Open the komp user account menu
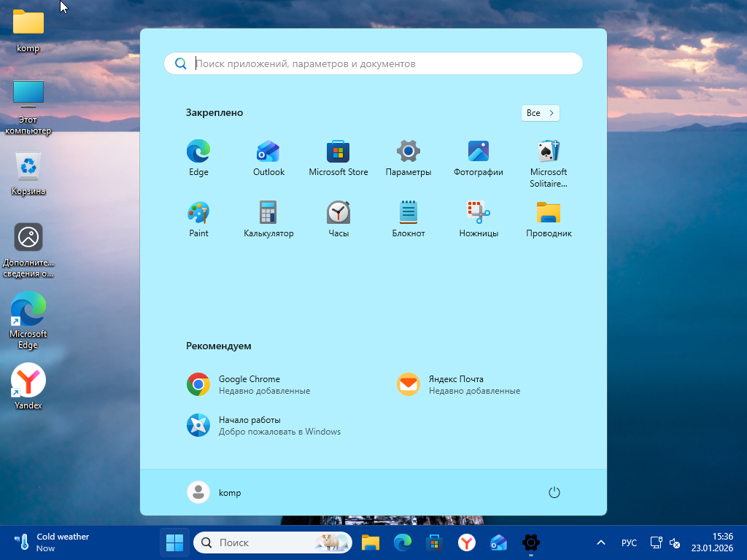This screenshot has height=560, width=747. [214, 492]
